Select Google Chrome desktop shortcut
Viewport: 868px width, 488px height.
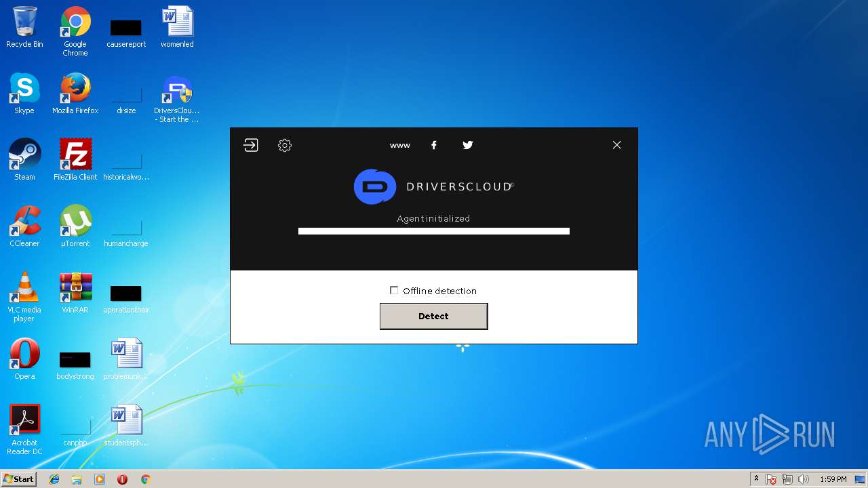tap(75, 31)
